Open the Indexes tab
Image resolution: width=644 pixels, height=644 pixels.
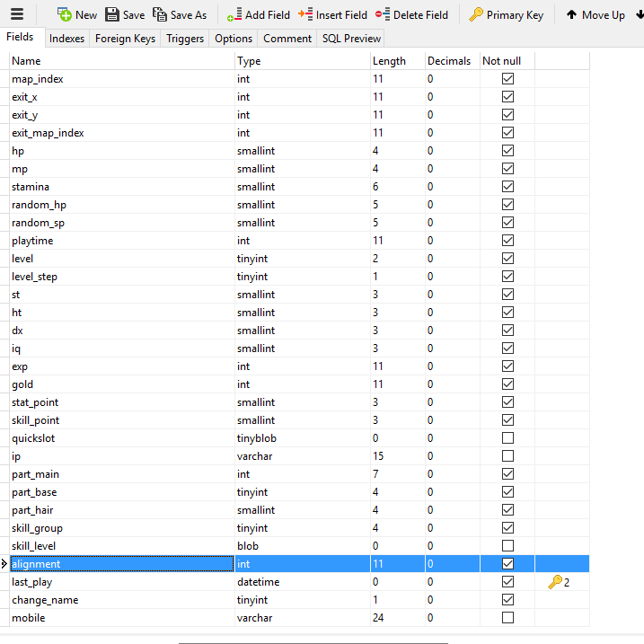(66, 39)
